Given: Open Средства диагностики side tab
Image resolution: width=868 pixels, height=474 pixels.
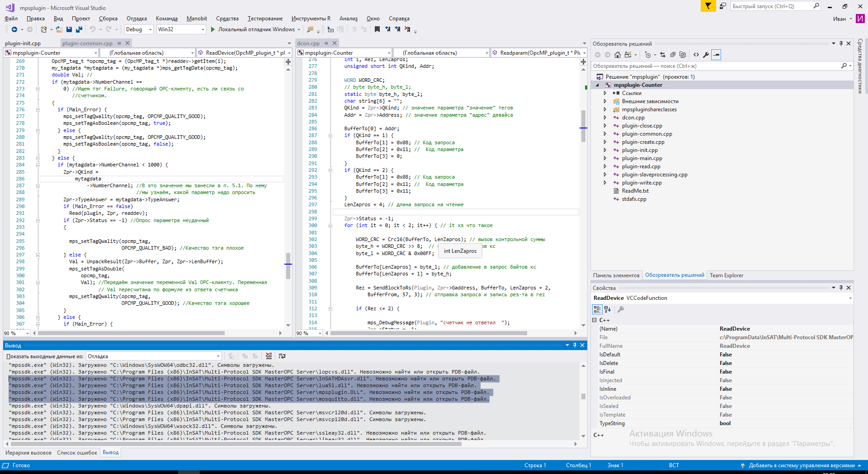Looking at the screenshot, I should point(860,66).
